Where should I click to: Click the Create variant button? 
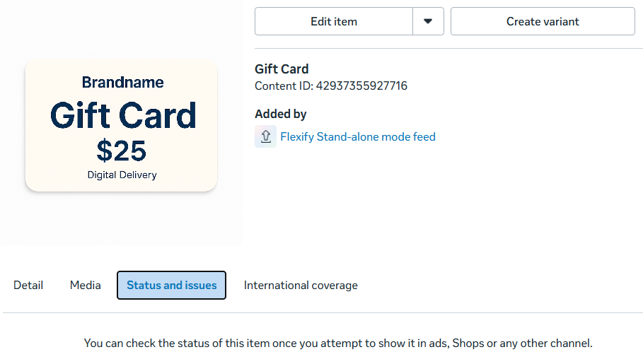(x=543, y=21)
